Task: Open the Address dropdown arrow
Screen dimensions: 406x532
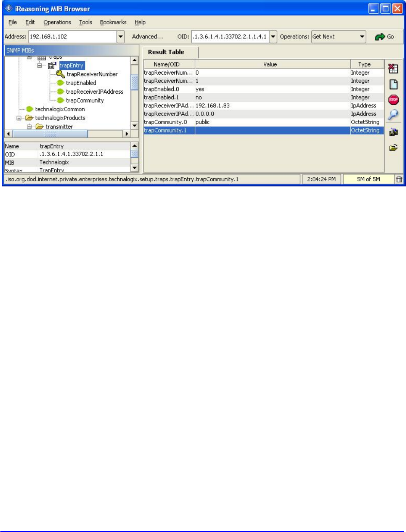Action: (121, 37)
